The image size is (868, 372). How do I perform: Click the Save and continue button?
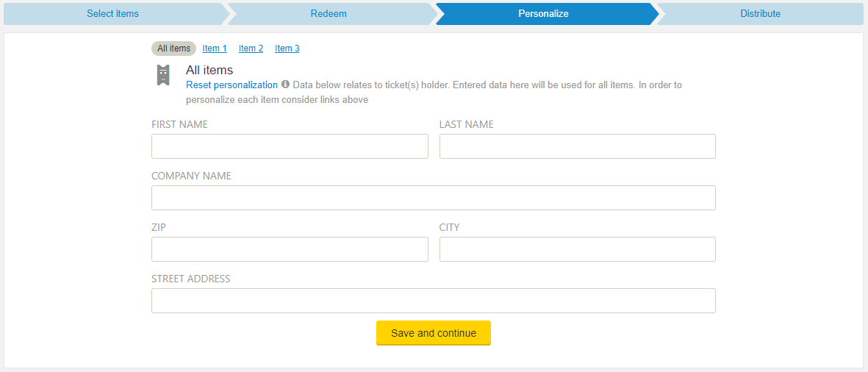(x=434, y=333)
